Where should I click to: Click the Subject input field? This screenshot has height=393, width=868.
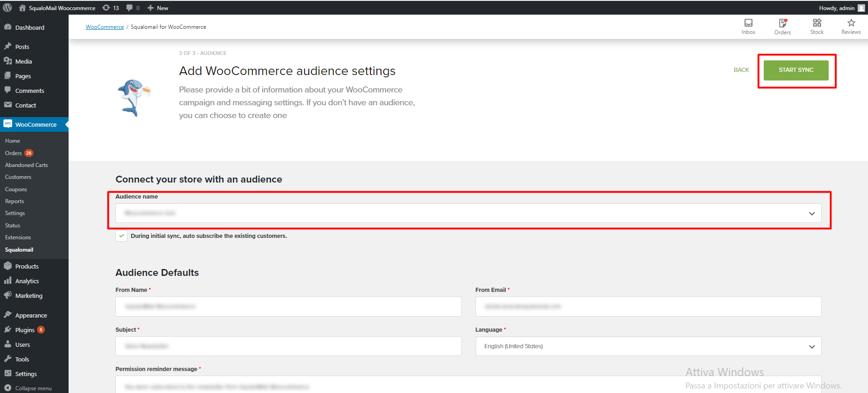coord(288,346)
